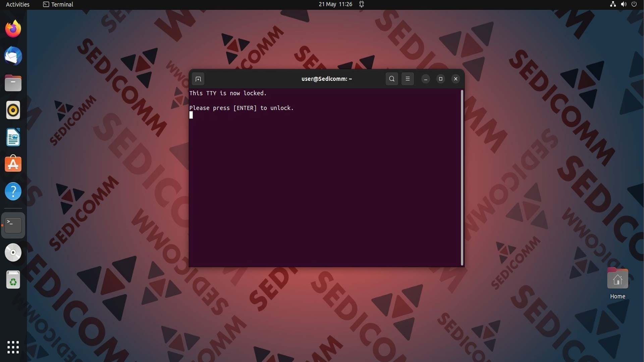
Task: Open the Activities overview
Action: [x=17, y=4]
